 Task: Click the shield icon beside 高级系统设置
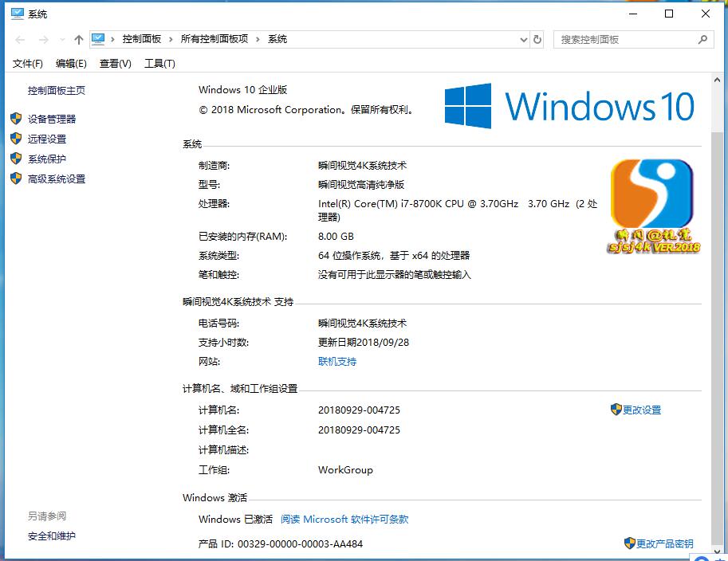pos(16,178)
